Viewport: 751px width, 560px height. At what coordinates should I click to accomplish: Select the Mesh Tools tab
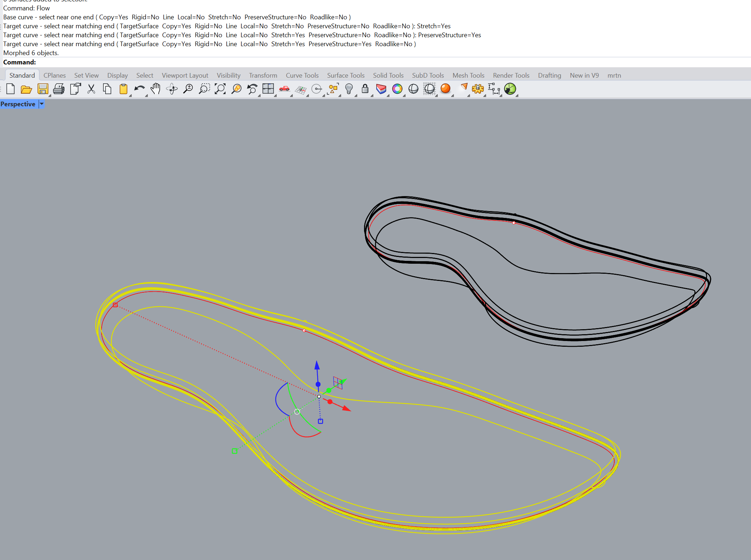[468, 76]
